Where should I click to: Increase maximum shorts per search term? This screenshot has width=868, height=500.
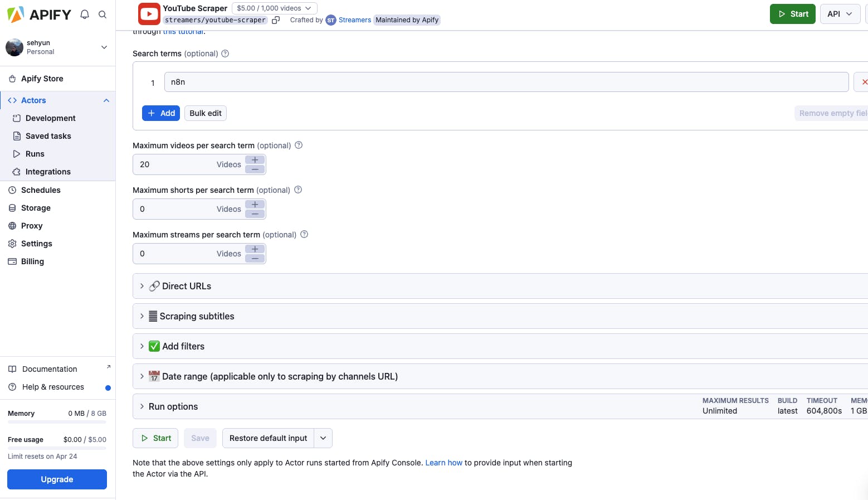point(255,205)
